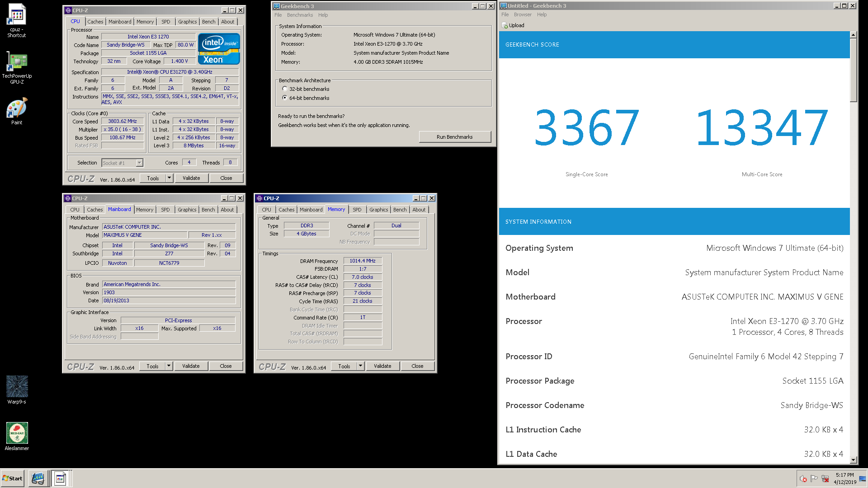Click the Upload icon in the Geekbench results

505,26
